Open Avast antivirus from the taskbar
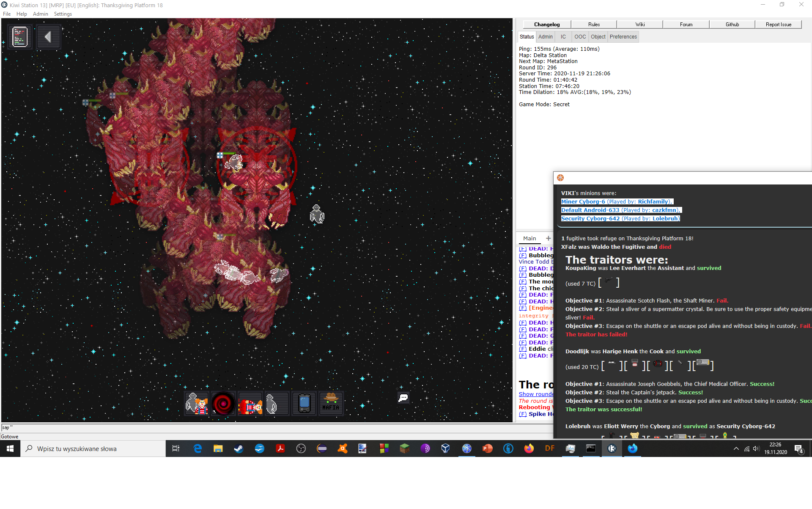Image resolution: width=812 pixels, height=509 pixels. tap(343, 448)
